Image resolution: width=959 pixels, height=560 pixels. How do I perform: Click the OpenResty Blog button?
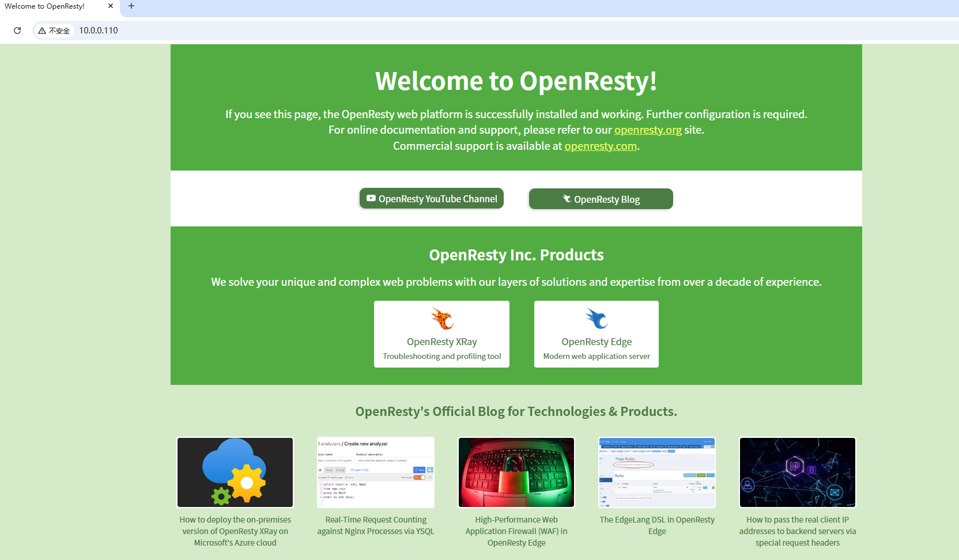point(601,199)
